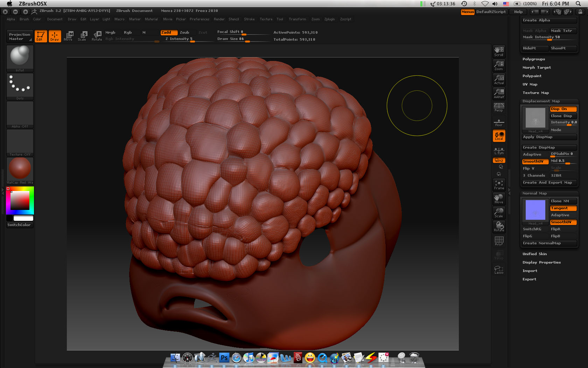Select the Rotate tool in top shelf
This screenshot has height=368, width=588.
click(97, 36)
